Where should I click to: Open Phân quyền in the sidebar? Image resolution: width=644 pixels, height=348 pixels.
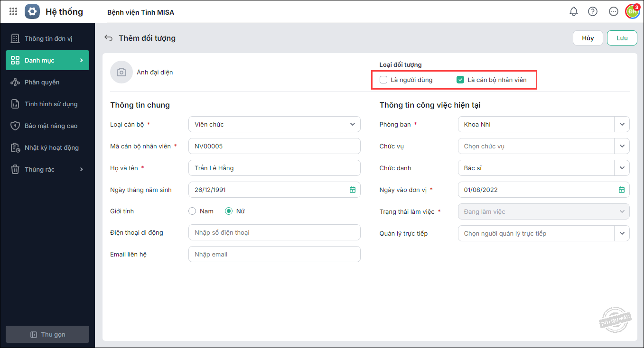pos(42,82)
